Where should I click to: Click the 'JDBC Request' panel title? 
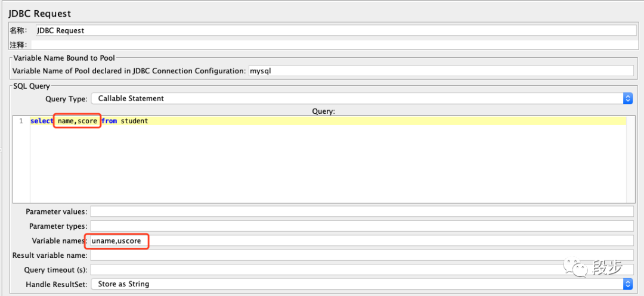pyautogui.click(x=40, y=14)
